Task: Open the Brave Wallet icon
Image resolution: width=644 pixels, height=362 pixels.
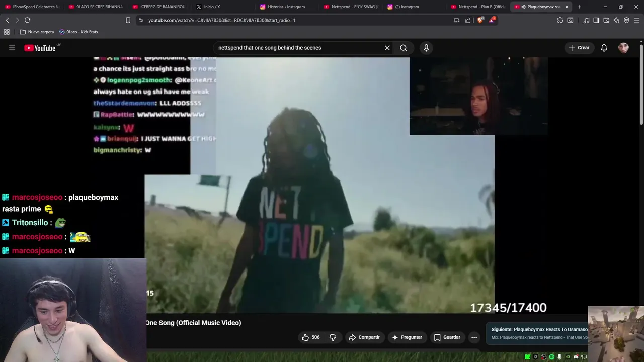Action: pos(606,20)
